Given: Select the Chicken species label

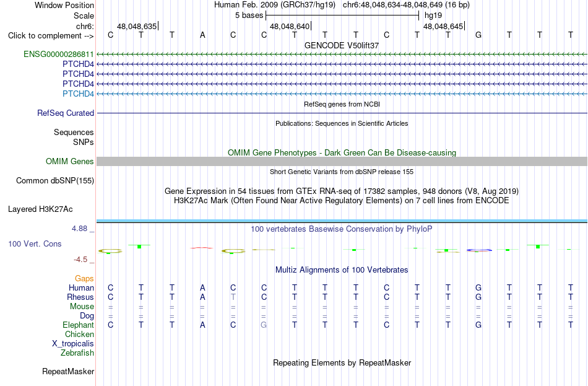Looking at the screenshot, I should pyautogui.click(x=79, y=334).
